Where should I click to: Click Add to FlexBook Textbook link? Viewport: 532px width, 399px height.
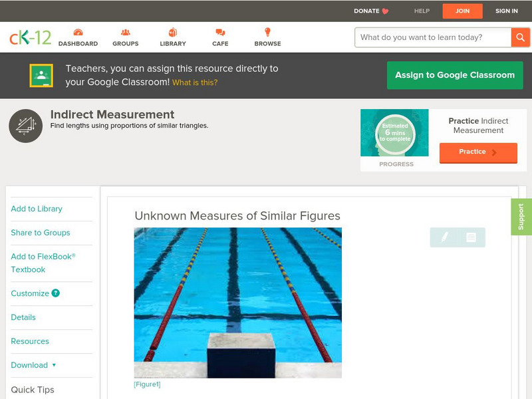[43, 263]
